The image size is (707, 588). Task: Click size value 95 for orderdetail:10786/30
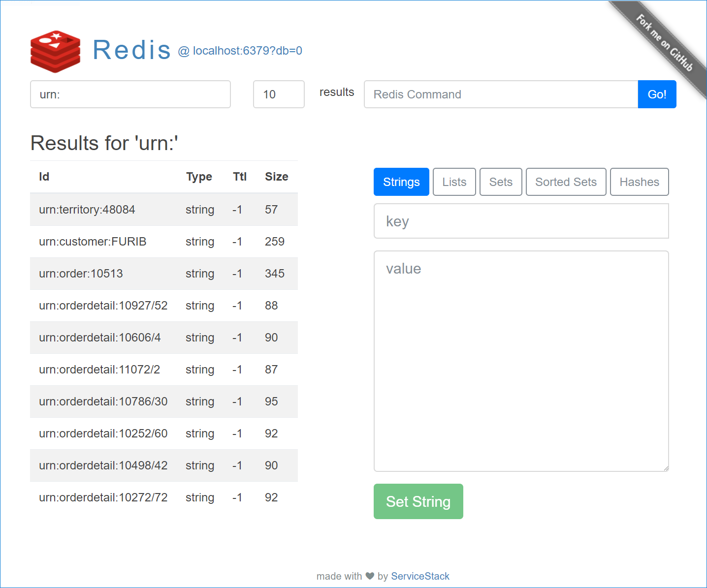pos(271,402)
